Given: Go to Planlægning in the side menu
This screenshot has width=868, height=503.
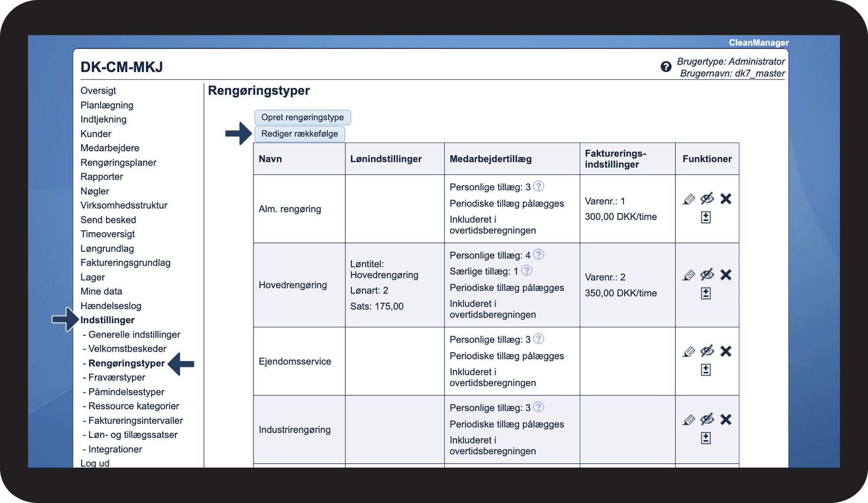Looking at the screenshot, I should [x=107, y=105].
